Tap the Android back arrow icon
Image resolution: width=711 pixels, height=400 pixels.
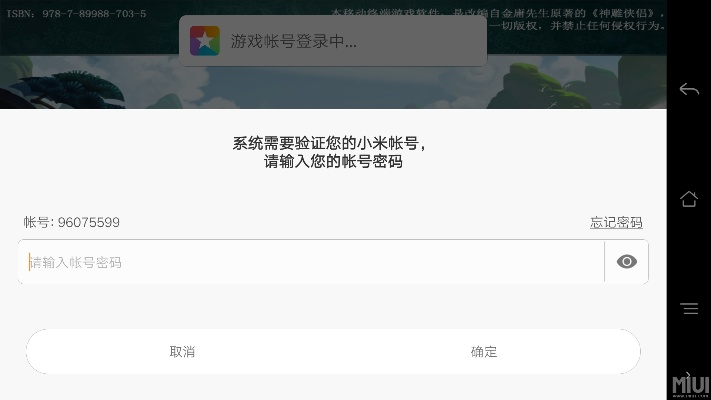click(689, 89)
